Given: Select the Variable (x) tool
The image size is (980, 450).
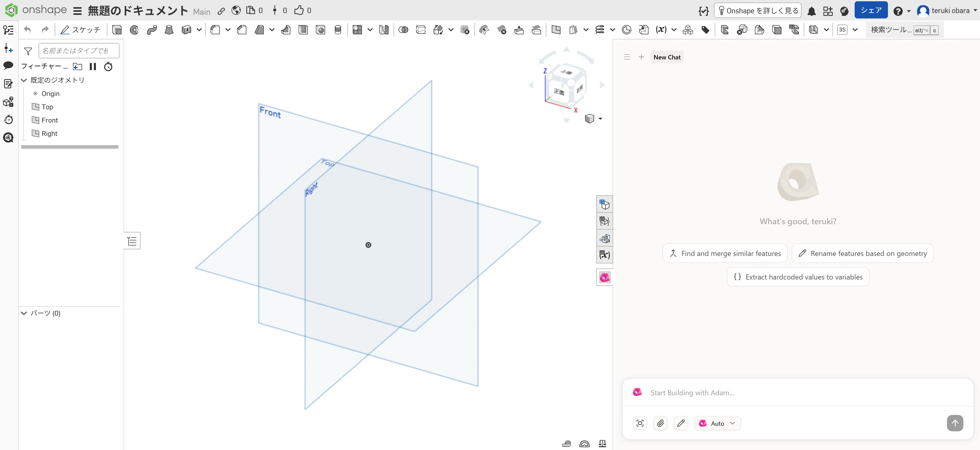Looking at the screenshot, I should pyautogui.click(x=661, y=30).
